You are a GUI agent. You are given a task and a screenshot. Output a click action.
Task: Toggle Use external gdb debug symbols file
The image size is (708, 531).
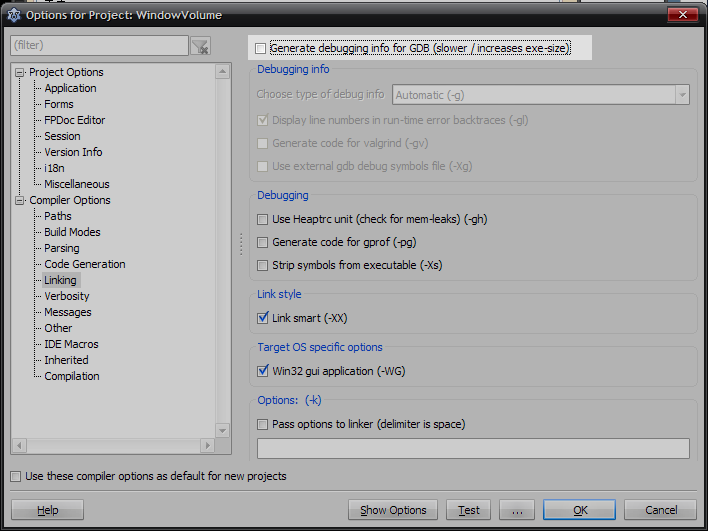coord(262,167)
